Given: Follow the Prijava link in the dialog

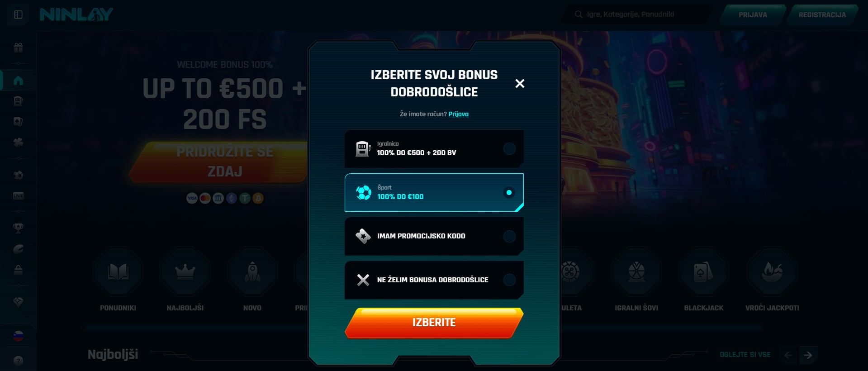Looking at the screenshot, I should coord(458,114).
